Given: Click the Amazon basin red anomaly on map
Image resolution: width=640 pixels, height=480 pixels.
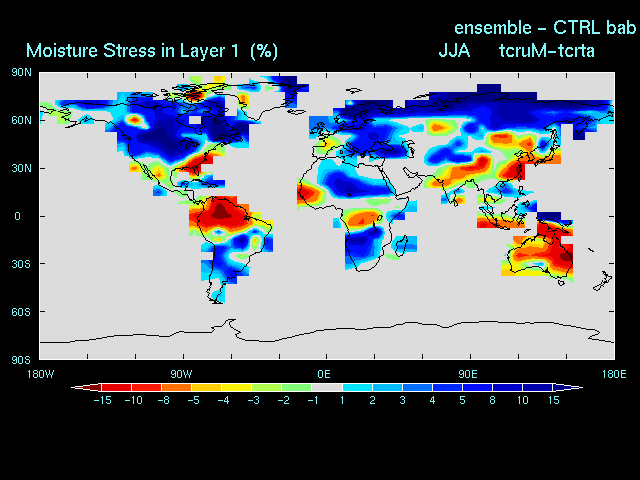Looking at the screenshot, I should [220, 212].
